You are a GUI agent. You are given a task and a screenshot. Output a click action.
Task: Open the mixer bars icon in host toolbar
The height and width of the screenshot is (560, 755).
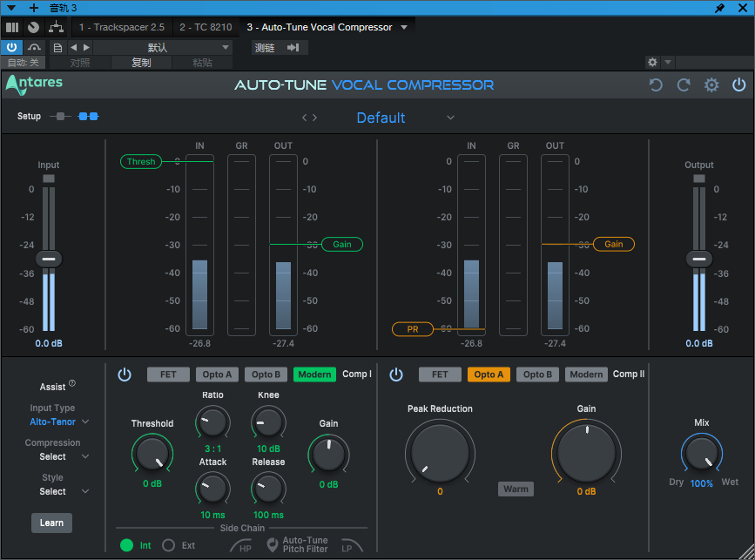12,28
